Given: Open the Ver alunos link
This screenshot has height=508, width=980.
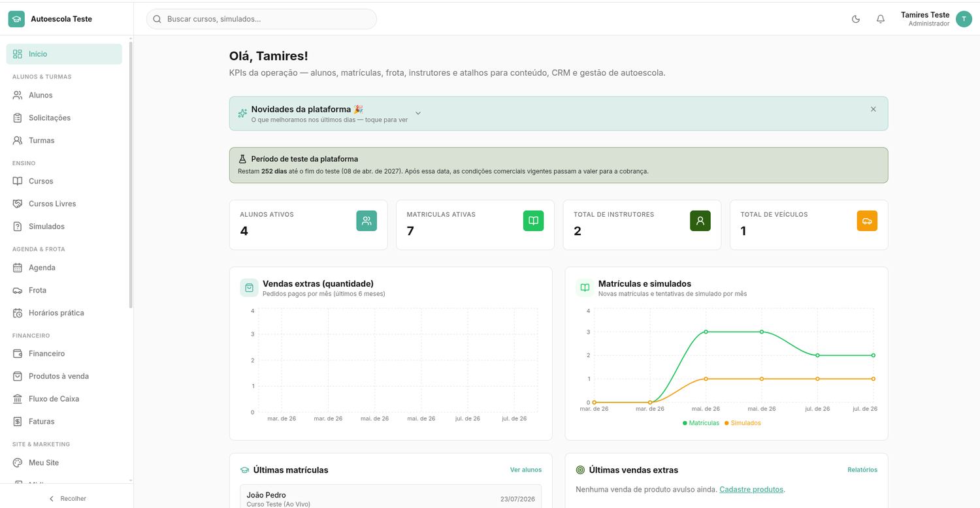Looking at the screenshot, I should tap(526, 469).
